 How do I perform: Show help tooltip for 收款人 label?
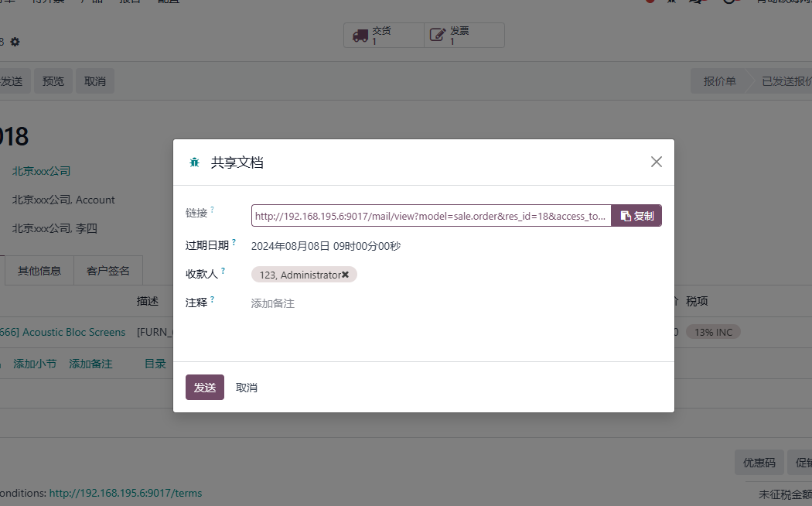(x=223, y=270)
